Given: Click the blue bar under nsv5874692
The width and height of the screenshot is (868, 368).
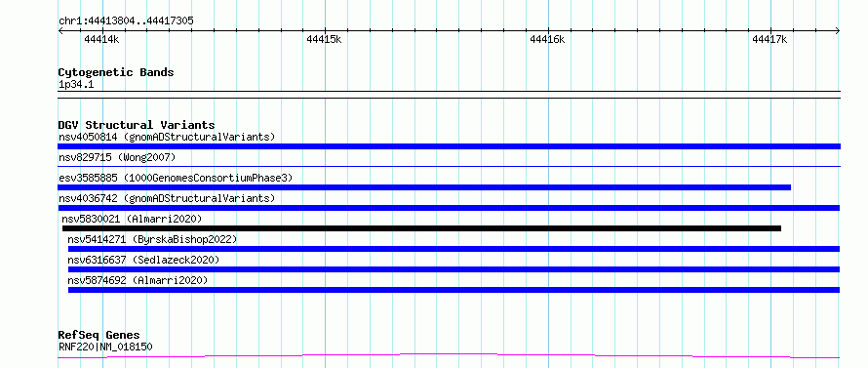Looking at the screenshot, I should coord(454,290).
